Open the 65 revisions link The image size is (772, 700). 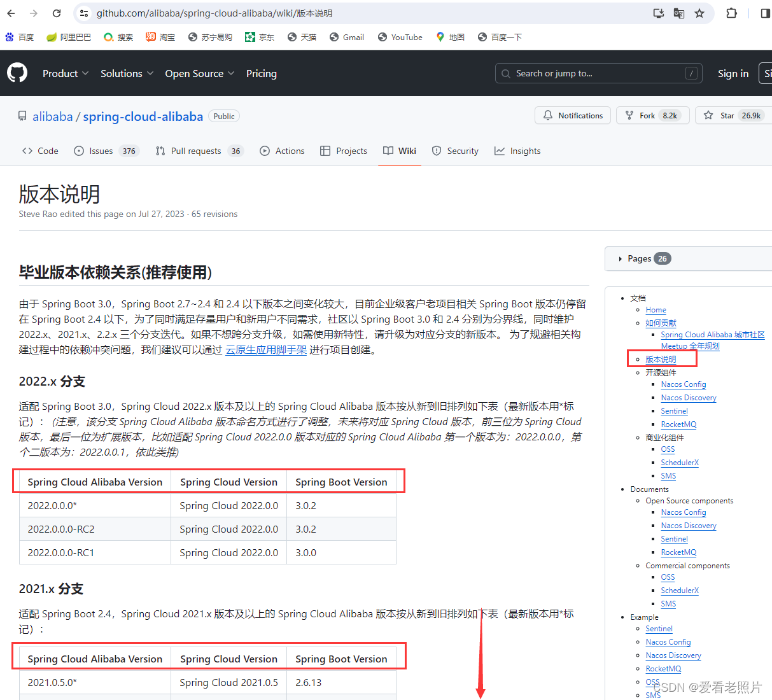[214, 214]
